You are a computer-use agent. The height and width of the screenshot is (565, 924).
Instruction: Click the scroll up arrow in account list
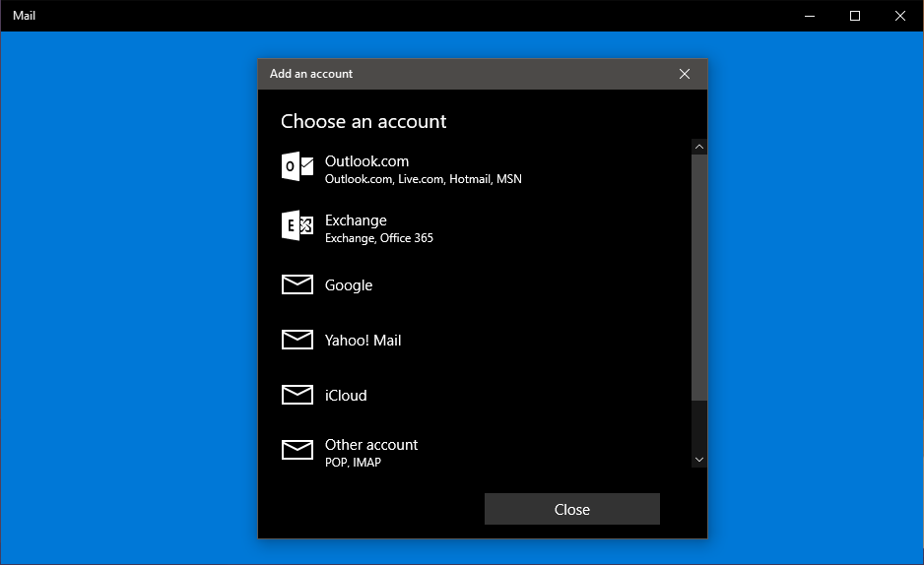[x=698, y=147]
